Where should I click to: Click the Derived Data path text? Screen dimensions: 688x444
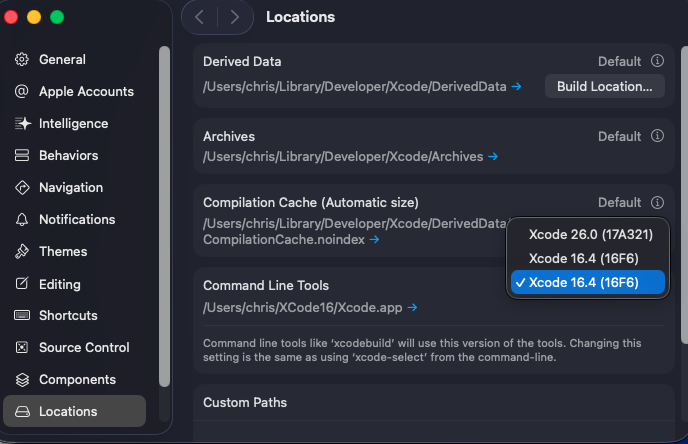tap(355, 86)
